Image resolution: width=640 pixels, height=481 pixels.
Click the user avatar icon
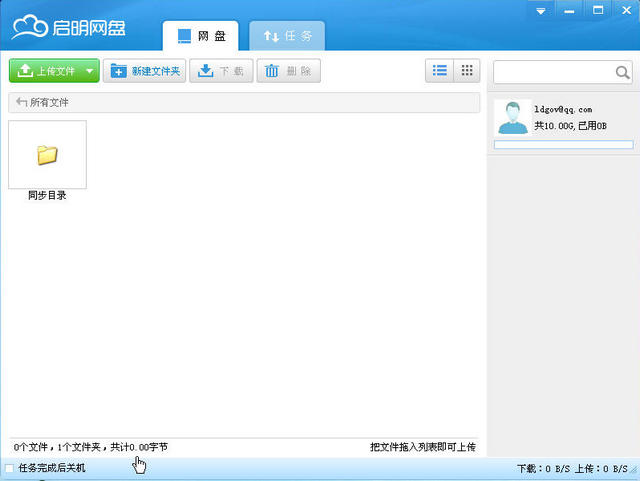[513, 118]
